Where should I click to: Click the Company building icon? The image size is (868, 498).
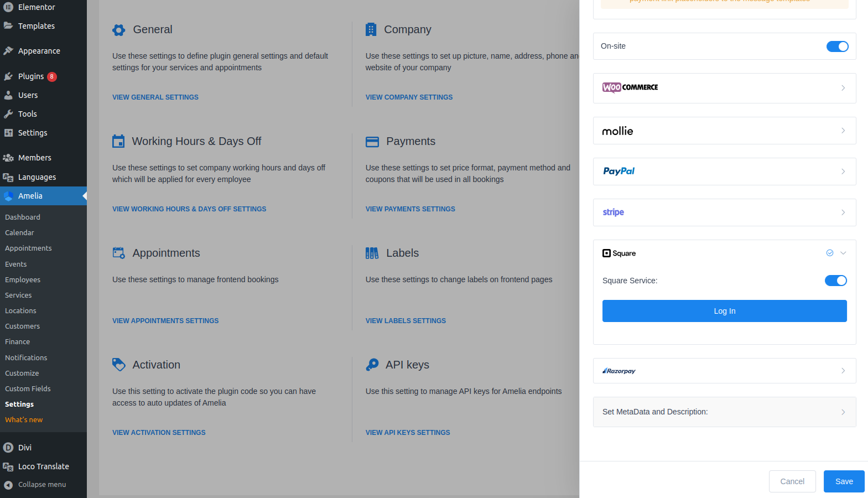coord(371,30)
